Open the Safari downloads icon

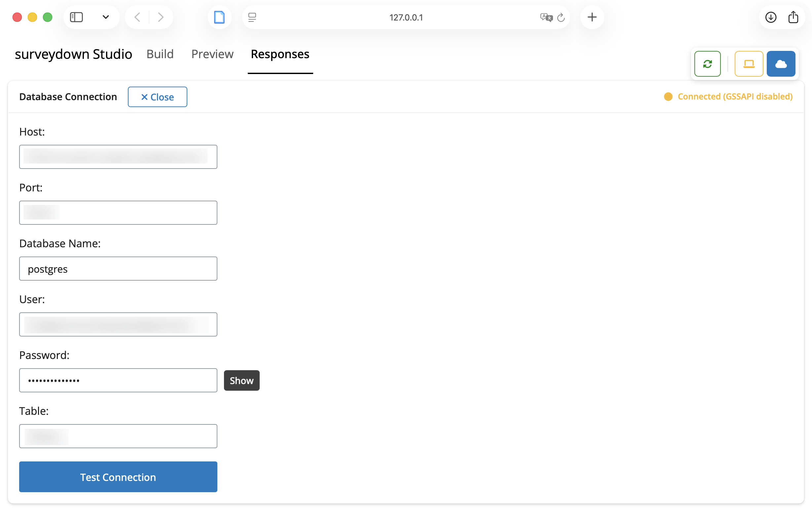(x=770, y=17)
